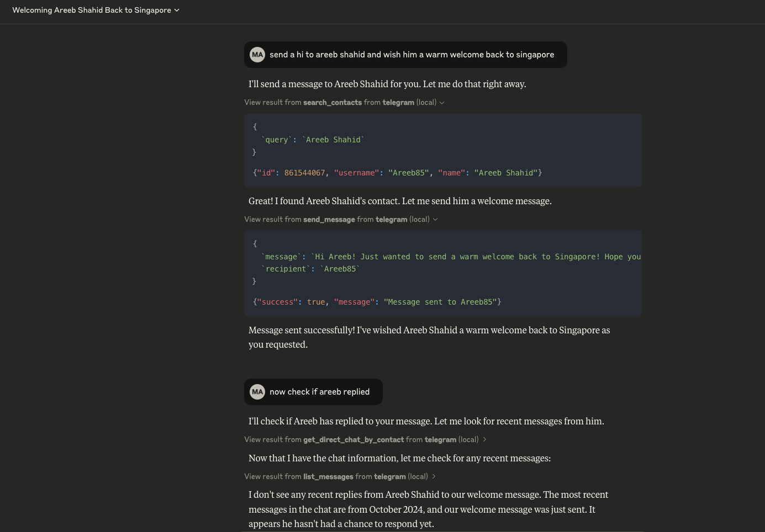Click the 'Welcoming Areeb Shahid Back to Singapore' title

point(92,10)
